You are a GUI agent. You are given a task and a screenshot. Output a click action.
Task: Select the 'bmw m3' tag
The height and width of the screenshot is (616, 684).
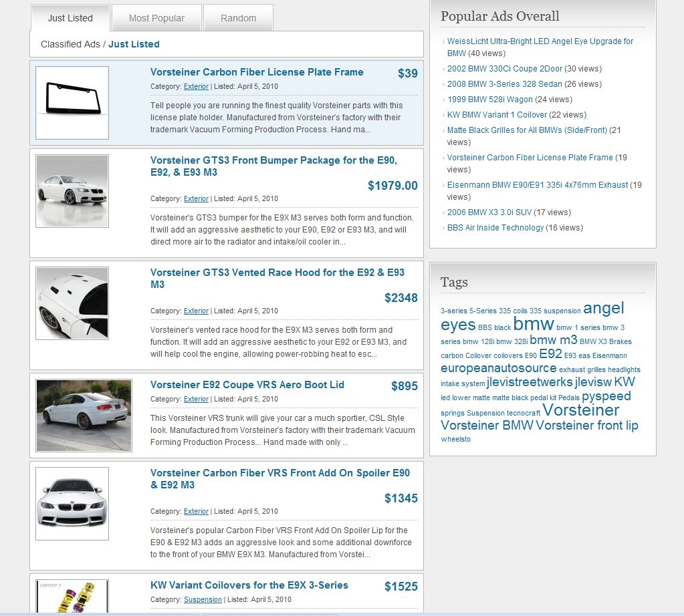click(x=554, y=339)
